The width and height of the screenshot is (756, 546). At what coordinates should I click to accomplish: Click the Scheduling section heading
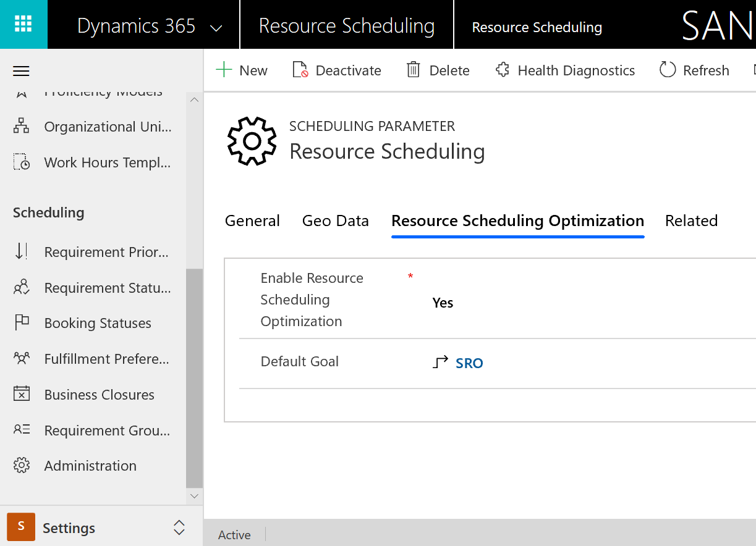(49, 212)
